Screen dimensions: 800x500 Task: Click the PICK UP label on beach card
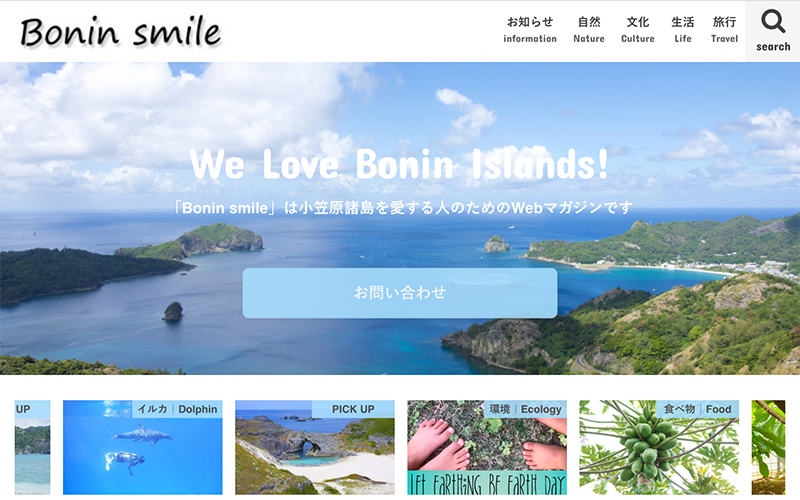coord(353,409)
